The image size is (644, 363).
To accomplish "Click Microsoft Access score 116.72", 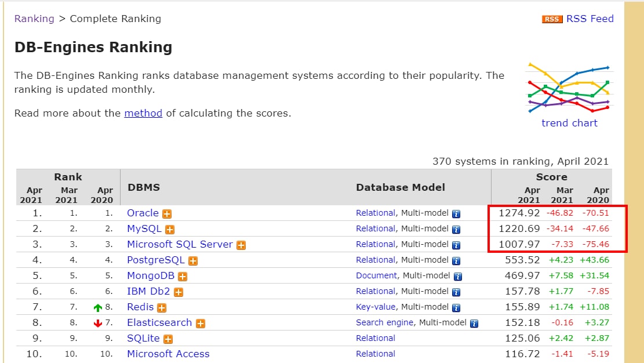I will click(x=522, y=354).
